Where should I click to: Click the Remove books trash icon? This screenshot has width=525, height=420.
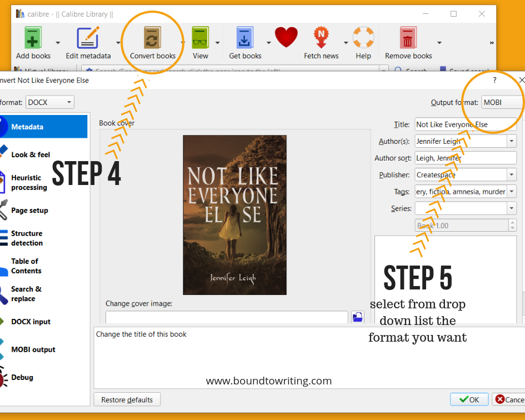(x=408, y=38)
